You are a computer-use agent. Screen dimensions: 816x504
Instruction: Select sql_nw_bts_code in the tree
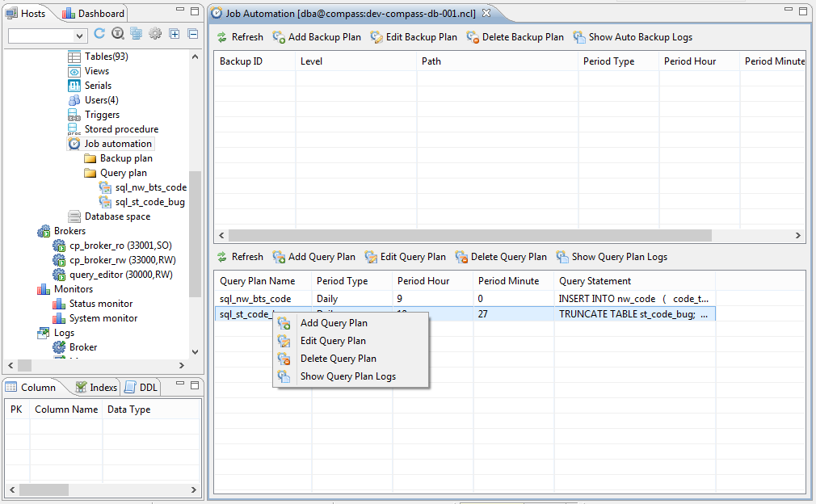150,187
